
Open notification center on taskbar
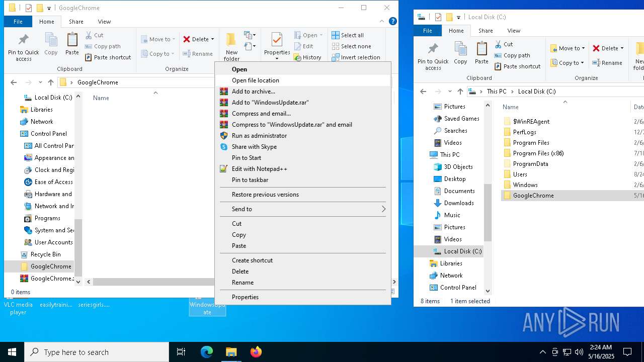pyautogui.click(x=627, y=352)
